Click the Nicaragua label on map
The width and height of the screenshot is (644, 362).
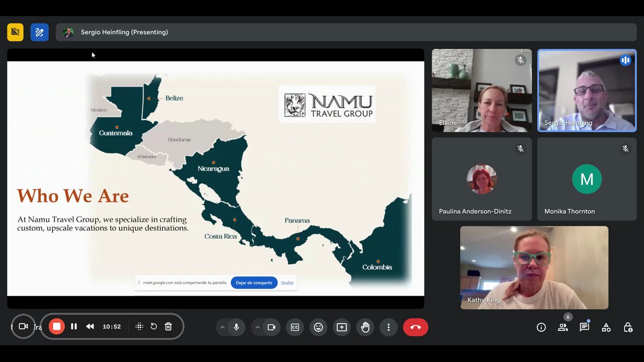click(213, 168)
